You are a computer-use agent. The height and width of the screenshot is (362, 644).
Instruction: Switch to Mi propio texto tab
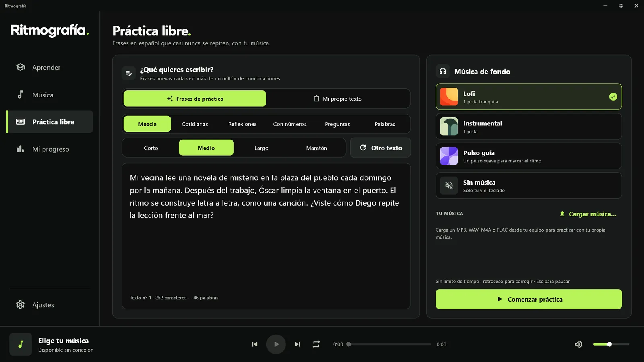click(338, 99)
